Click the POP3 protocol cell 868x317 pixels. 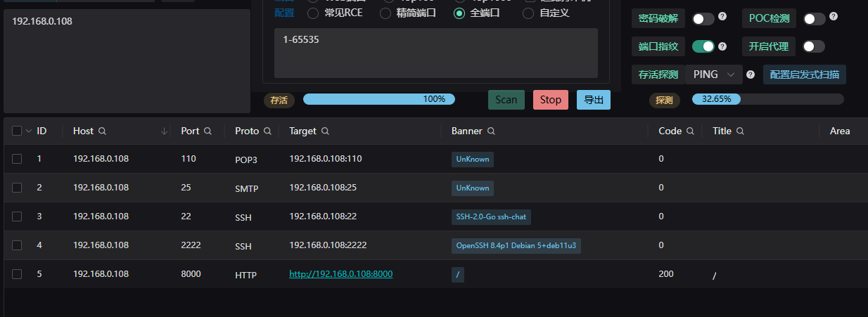[x=246, y=160]
